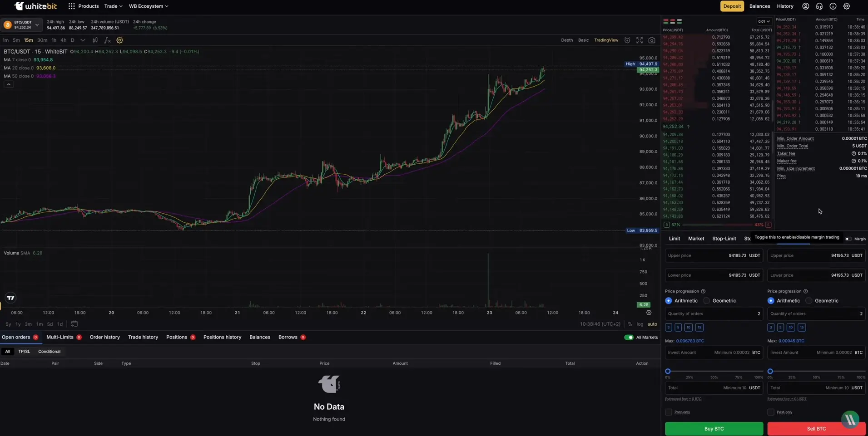Expand more timeframe intervals chevron
Image resolution: width=868 pixels, height=436 pixels.
(83, 40)
